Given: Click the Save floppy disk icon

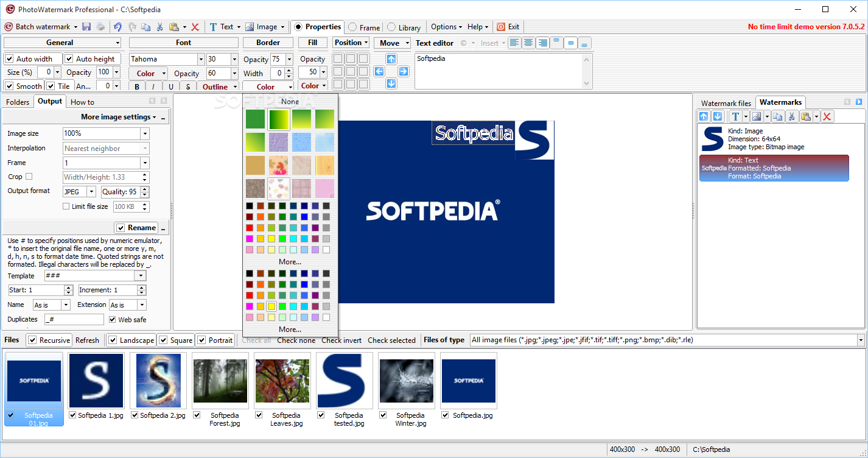Looking at the screenshot, I should [87, 27].
